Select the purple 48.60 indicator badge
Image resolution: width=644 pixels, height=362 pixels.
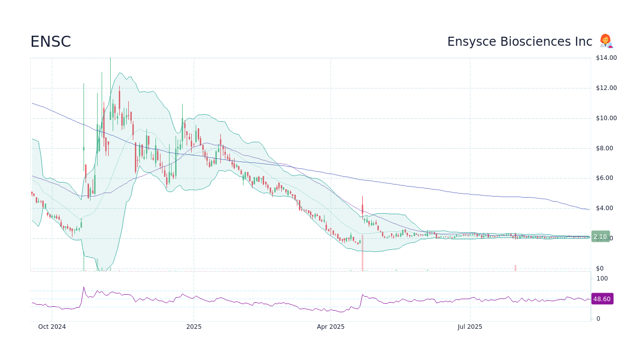click(601, 299)
